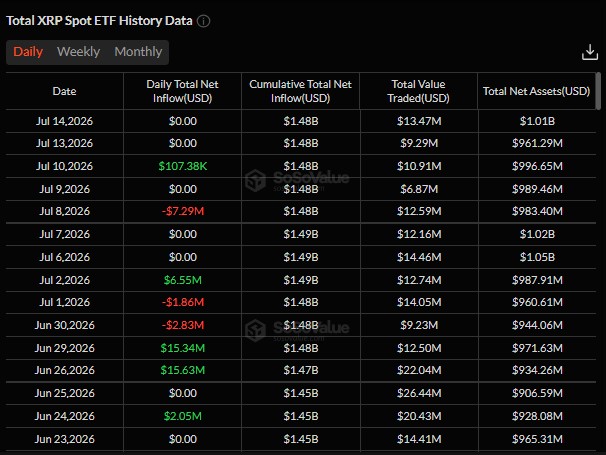
Task: Click the $14.41M traded value
Action: point(419,439)
